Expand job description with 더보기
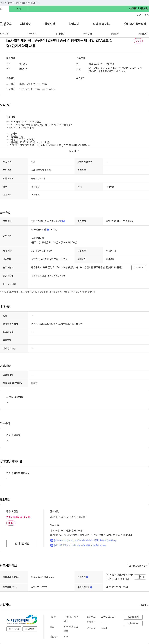This screenshot has height=644, width=149. [74, 151]
